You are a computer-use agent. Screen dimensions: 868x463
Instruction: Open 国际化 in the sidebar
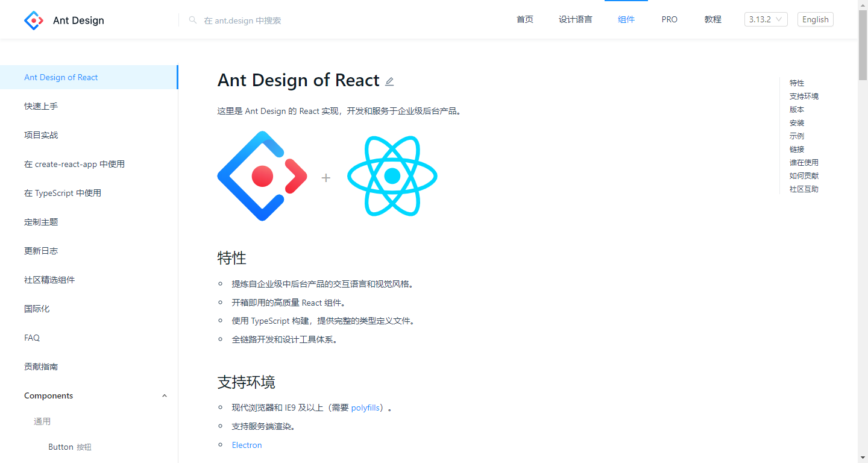(89, 309)
